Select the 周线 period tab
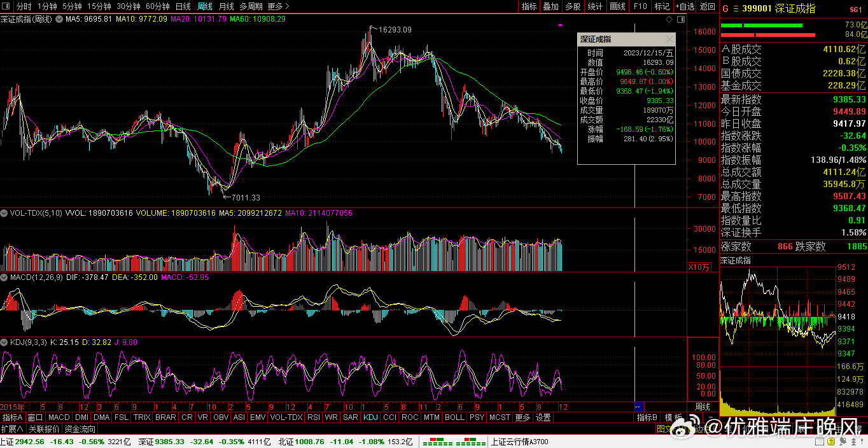This screenshot has width=868, height=448. (x=204, y=6)
